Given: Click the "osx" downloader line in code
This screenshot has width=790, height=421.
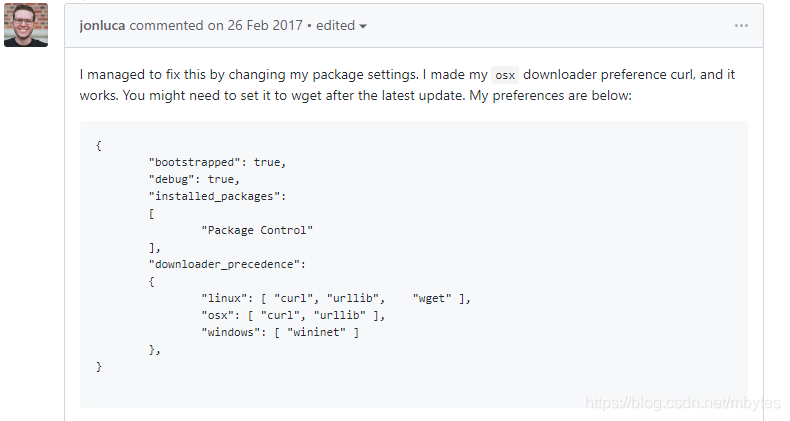Looking at the screenshot, I should coord(293,315).
